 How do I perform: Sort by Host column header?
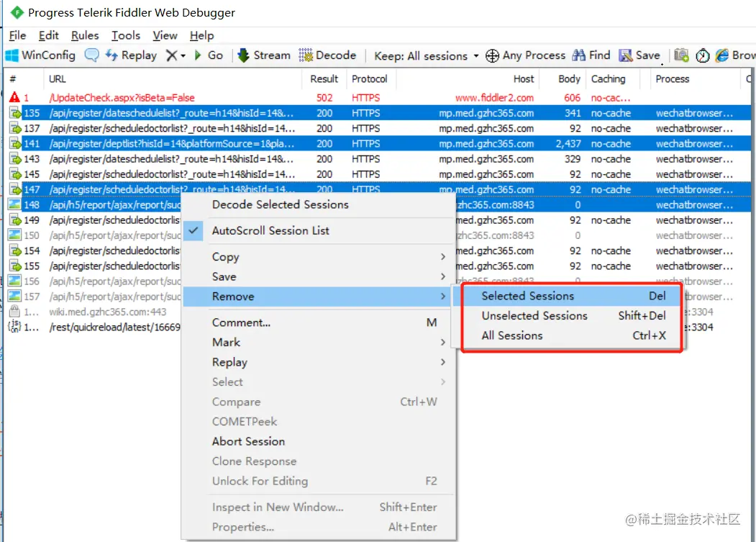[467, 78]
